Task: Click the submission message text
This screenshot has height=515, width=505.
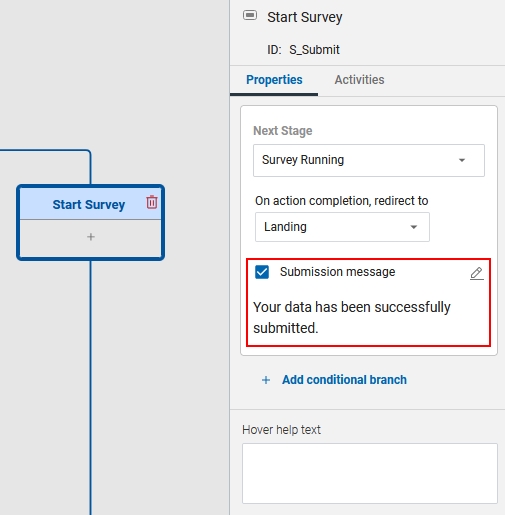Action: coord(352,317)
